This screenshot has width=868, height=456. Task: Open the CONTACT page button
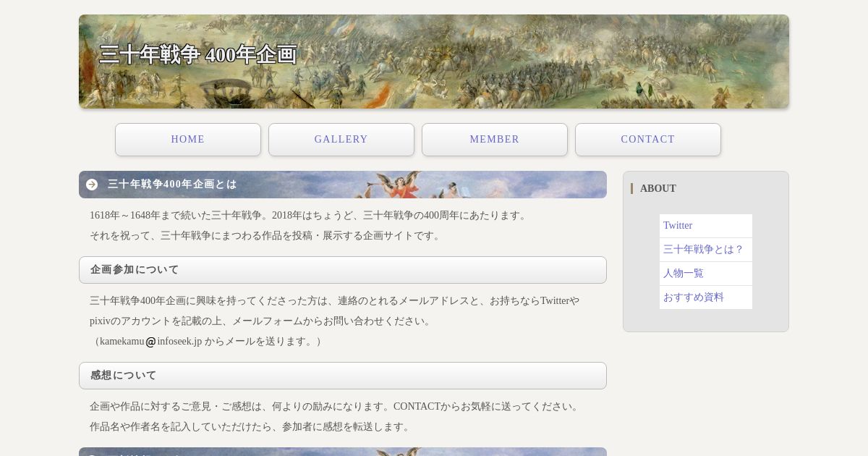(x=648, y=140)
